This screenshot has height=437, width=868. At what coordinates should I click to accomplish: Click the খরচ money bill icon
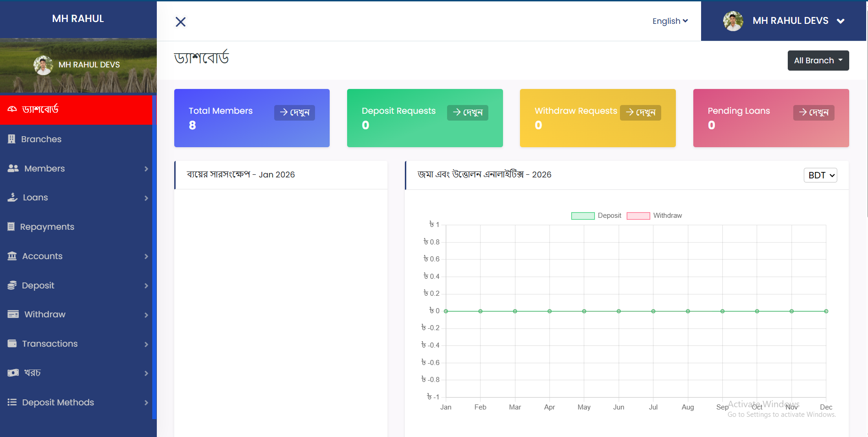pos(13,373)
